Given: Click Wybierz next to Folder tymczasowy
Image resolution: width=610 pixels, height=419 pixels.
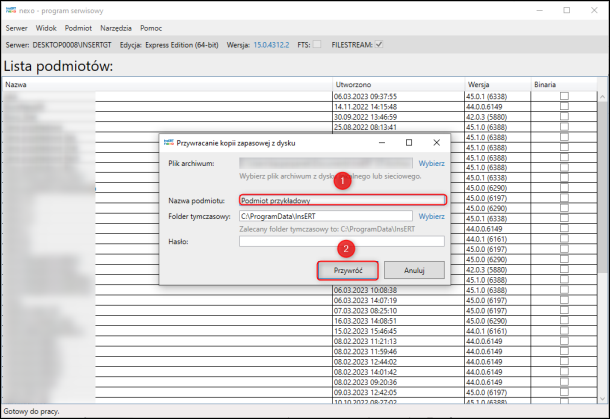Looking at the screenshot, I should [431, 216].
